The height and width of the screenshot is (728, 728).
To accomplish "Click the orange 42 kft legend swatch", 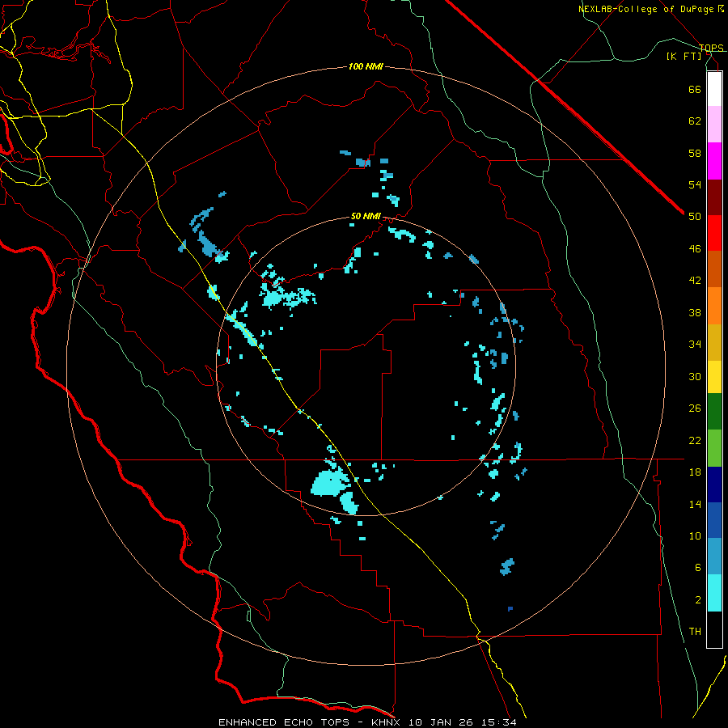I will tap(714, 306).
